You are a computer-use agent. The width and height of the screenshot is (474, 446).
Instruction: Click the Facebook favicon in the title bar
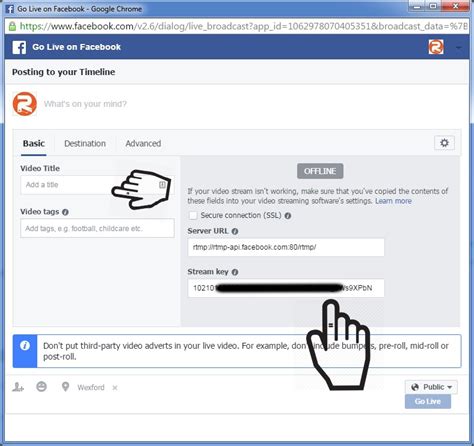pos(10,9)
